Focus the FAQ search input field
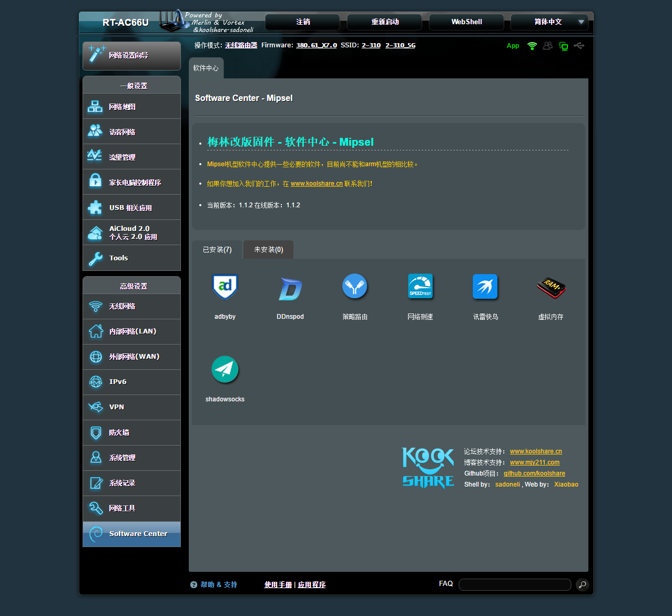Image resolution: width=672 pixels, height=616 pixels. pos(514,584)
